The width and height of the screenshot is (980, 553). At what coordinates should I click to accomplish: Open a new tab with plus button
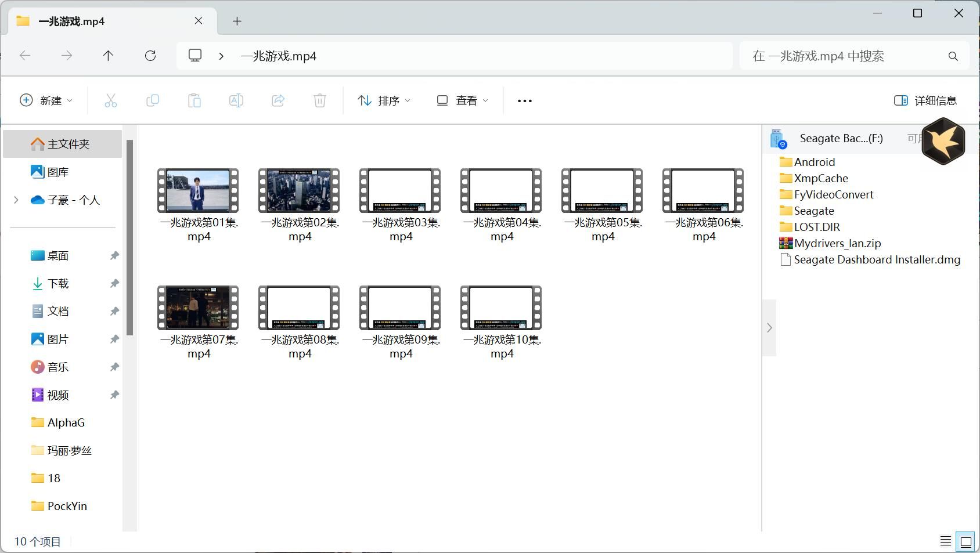[237, 21]
